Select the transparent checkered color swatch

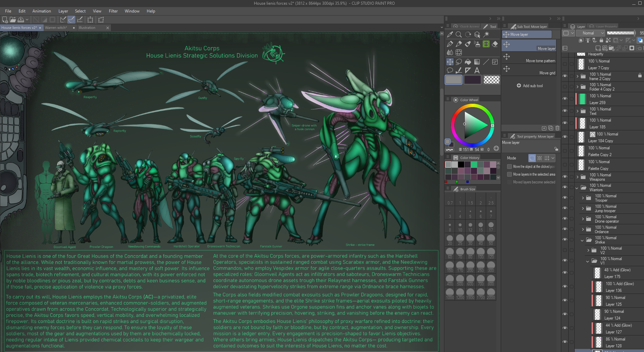492,80
